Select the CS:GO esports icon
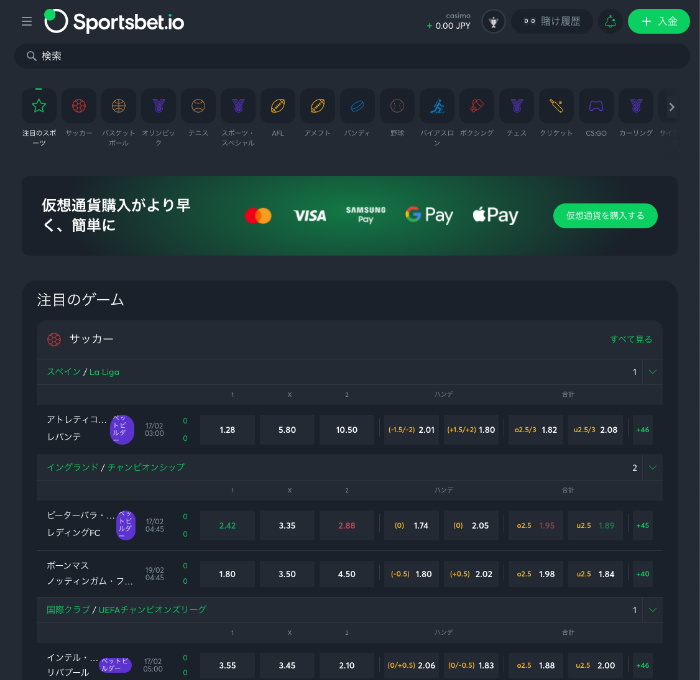 pyautogui.click(x=596, y=106)
